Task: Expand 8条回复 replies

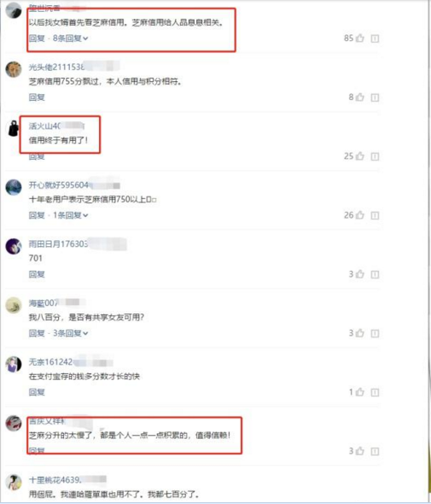Action: pyautogui.click(x=70, y=38)
